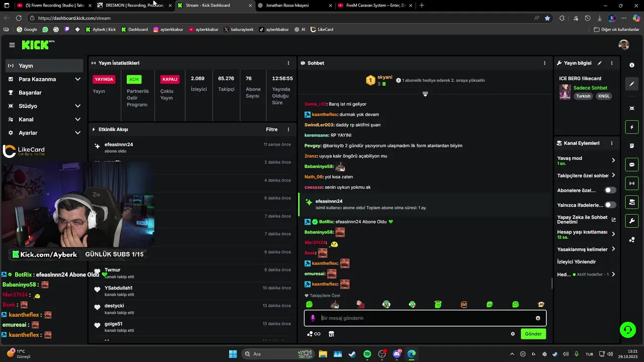Click Filtre in Etkinlik Akışı
This screenshot has width=644, height=362.
[272, 130]
